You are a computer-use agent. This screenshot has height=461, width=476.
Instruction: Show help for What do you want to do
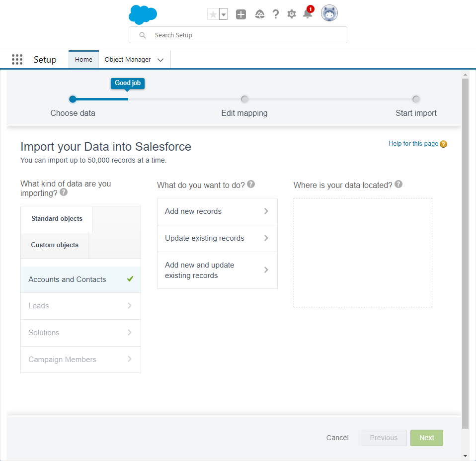click(x=251, y=184)
